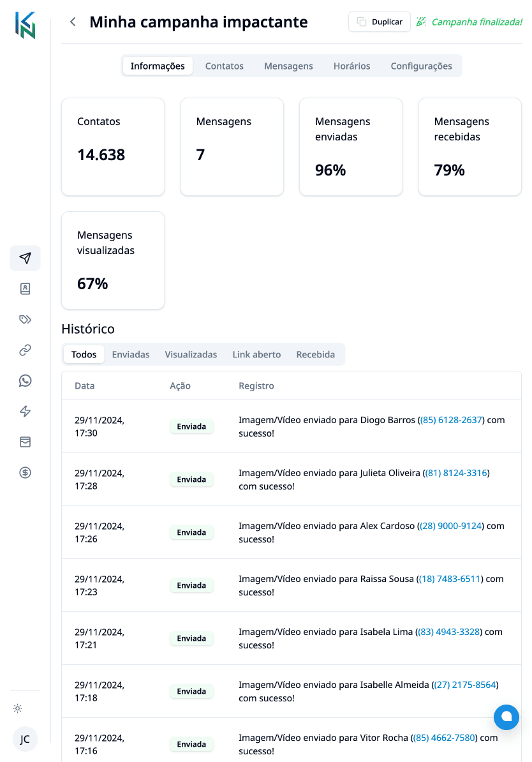Screen dimensions: 532x762
Task: Open the tags sidebar icon
Action: [26, 319]
